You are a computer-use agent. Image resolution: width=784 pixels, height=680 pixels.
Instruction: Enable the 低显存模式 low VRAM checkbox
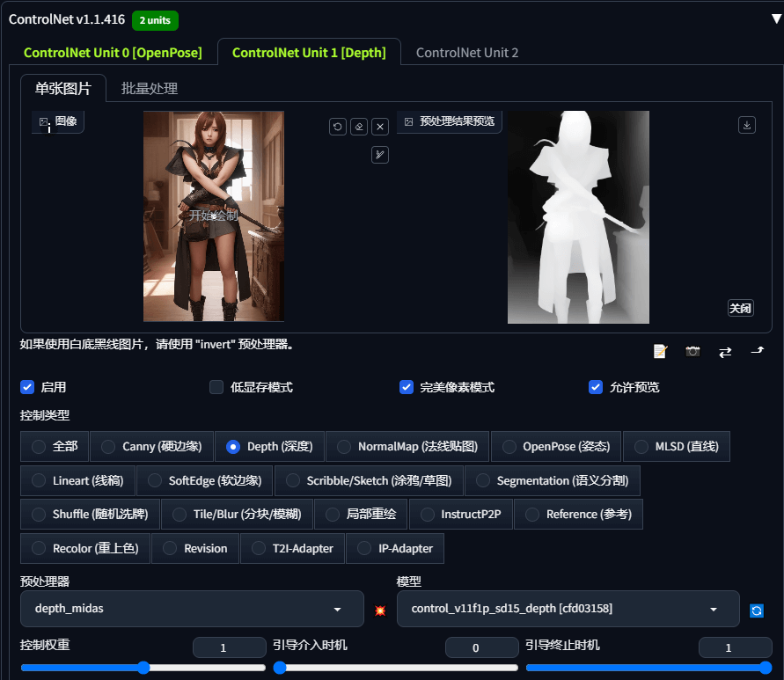[x=216, y=387]
